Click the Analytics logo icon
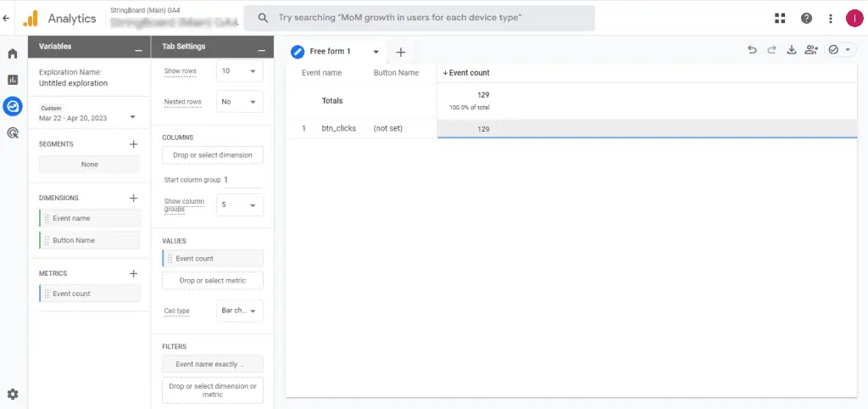The image size is (868, 409). (x=30, y=19)
